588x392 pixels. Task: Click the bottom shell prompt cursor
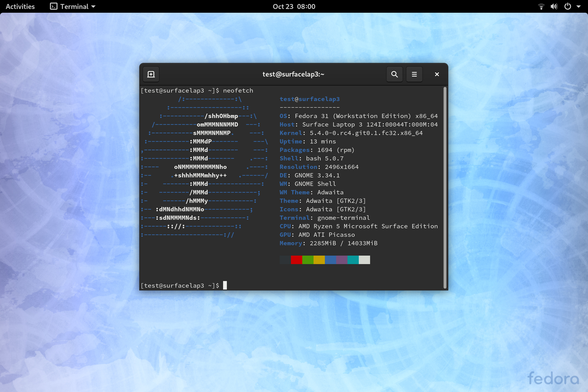(x=225, y=285)
